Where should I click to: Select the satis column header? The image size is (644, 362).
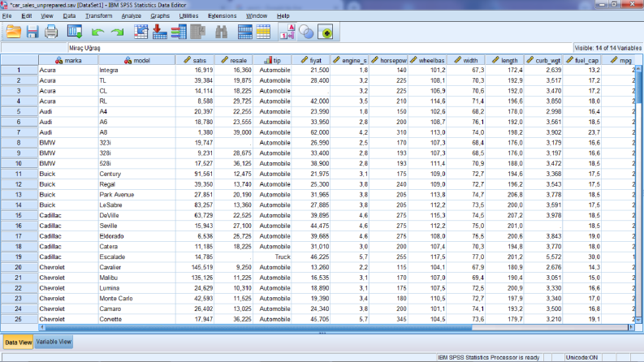(195, 60)
